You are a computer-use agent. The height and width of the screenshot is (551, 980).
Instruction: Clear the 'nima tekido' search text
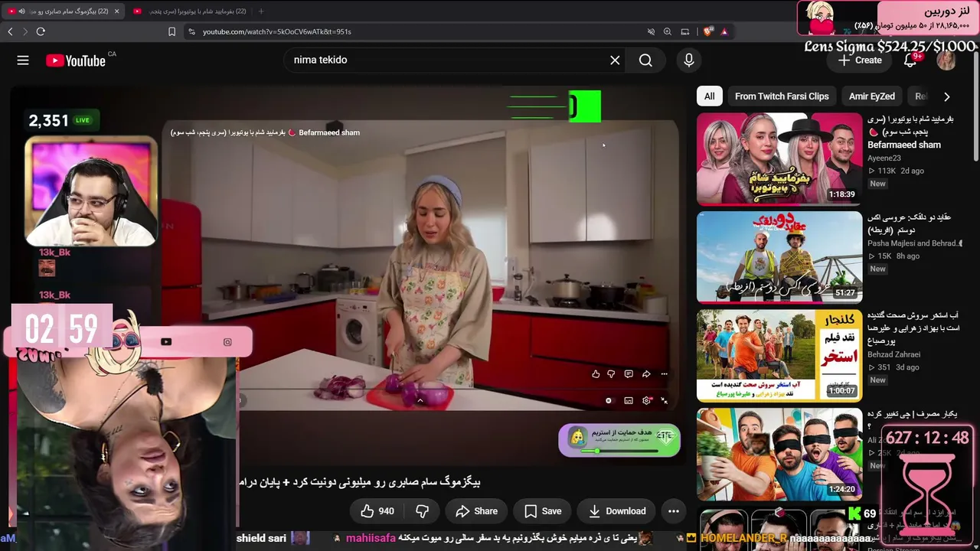[x=615, y=60]
